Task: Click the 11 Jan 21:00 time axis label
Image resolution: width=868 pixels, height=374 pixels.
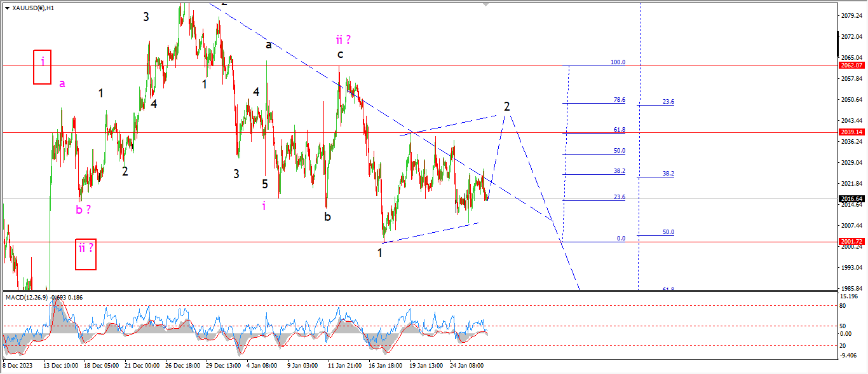Action: [345, 366]
